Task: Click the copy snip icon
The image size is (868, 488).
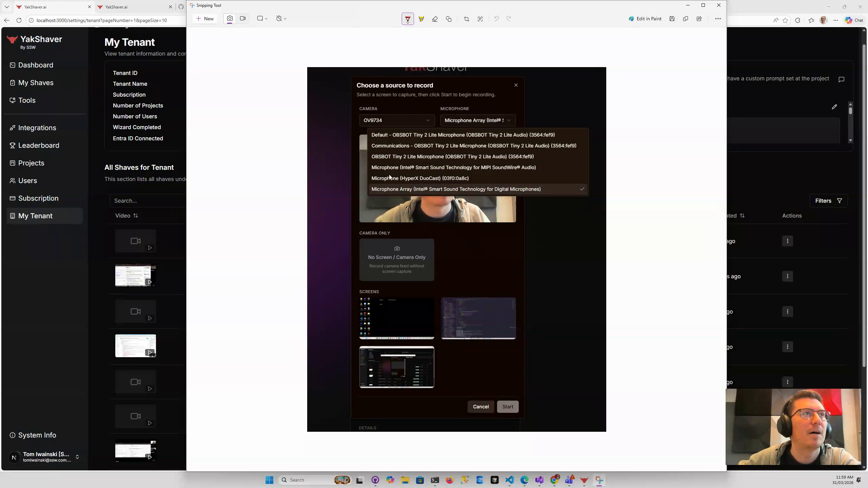Action: tap(685, 19)
